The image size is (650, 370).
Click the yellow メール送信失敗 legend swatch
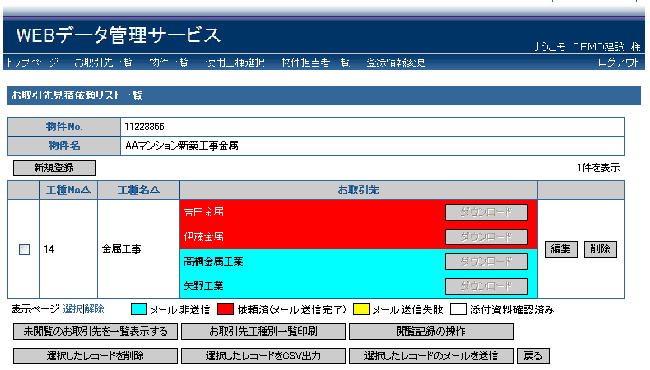click(x=361, y=309)
